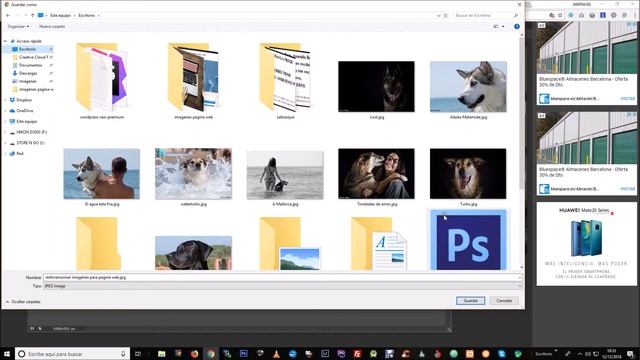Screen dimensions: 640x360
Task: Expand the Este equipo tree node arrow
Action: click(6, 122)
